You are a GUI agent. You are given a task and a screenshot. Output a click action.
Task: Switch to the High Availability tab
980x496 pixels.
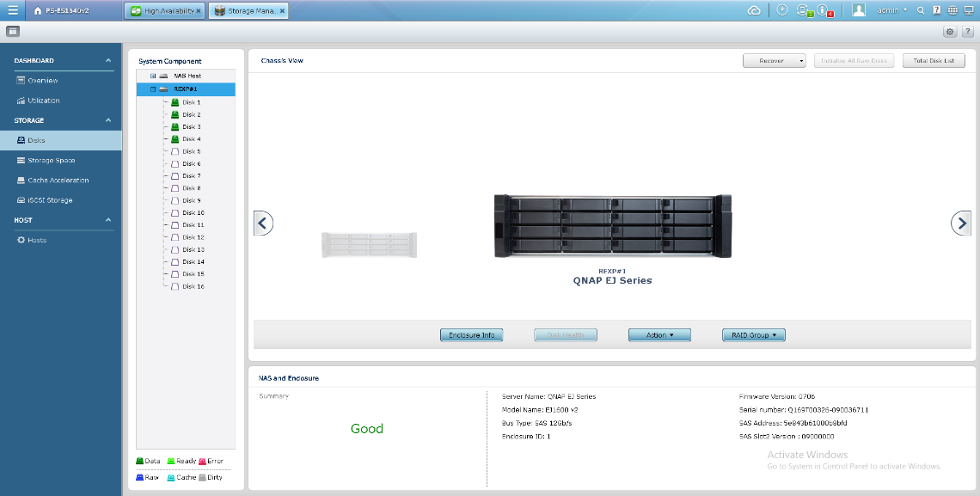tap(165, 11)
